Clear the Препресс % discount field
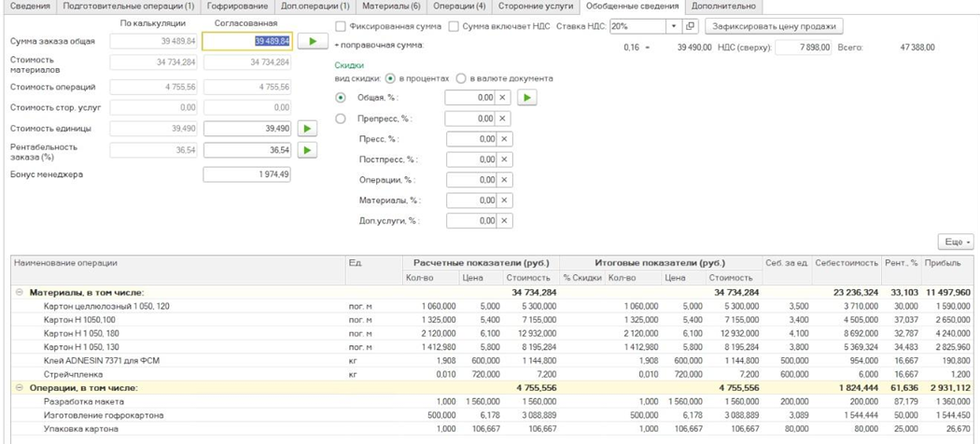The width and height of the screenshot is (980, 444). 503,118
